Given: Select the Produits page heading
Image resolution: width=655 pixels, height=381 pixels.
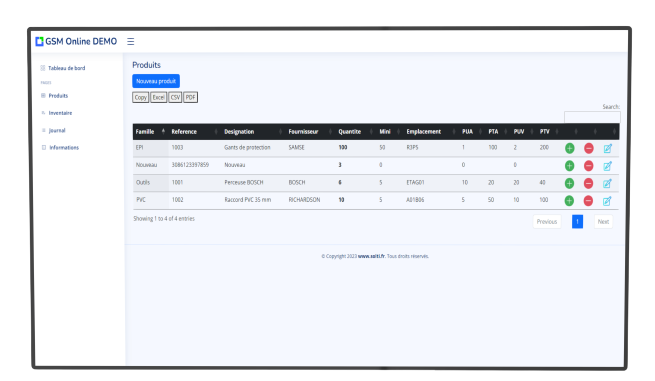Looking at the screenshot, I should pyautogui.click(x=146, y=65).
